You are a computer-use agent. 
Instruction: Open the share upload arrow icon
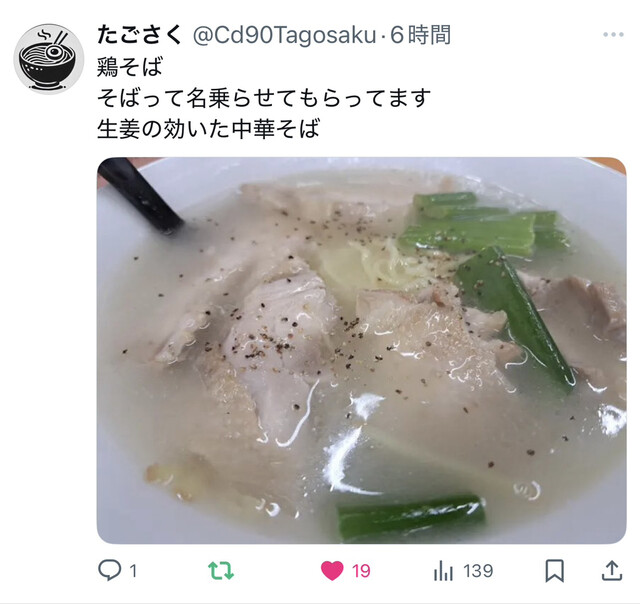[x=611, y=571]
